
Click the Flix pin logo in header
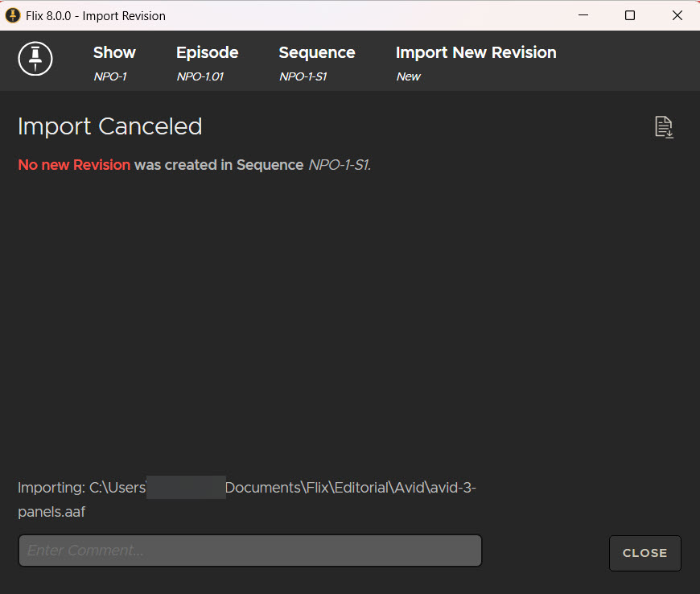(35, 59)
